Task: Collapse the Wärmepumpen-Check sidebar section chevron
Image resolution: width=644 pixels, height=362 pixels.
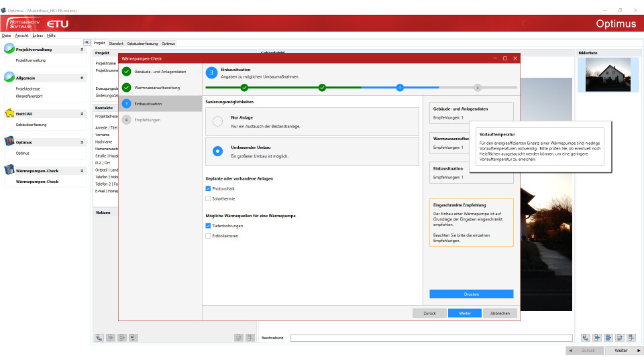Action: [x=82, y=171]
